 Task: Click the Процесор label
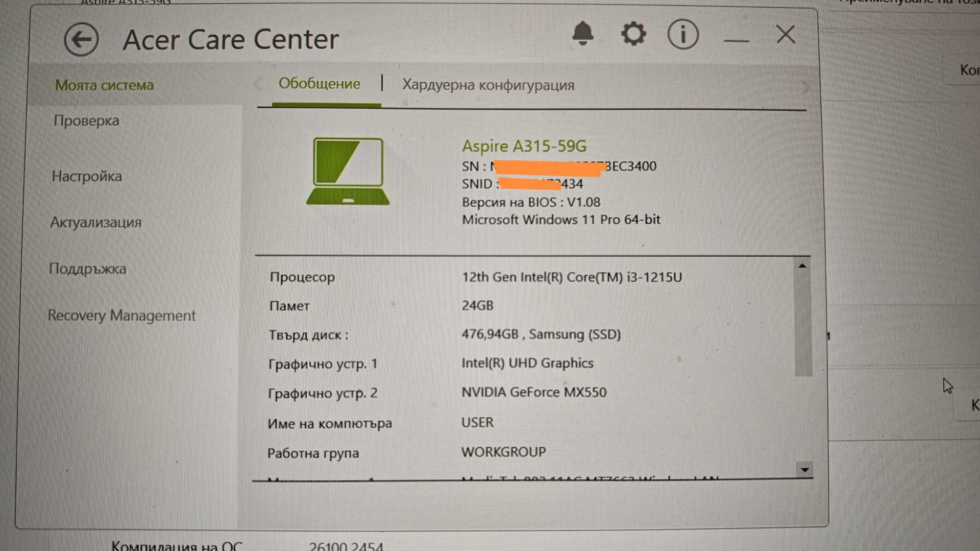tap(302, 277)
